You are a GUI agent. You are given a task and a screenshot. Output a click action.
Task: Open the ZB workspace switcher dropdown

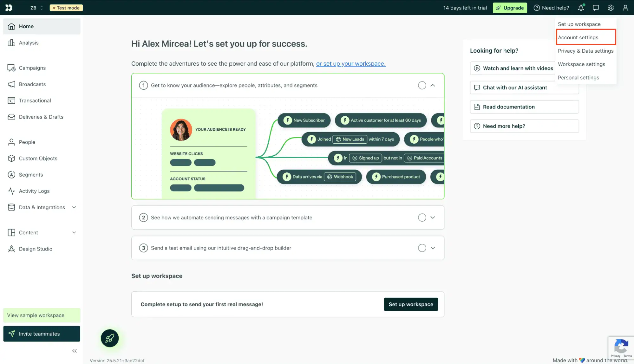(36, 8)
